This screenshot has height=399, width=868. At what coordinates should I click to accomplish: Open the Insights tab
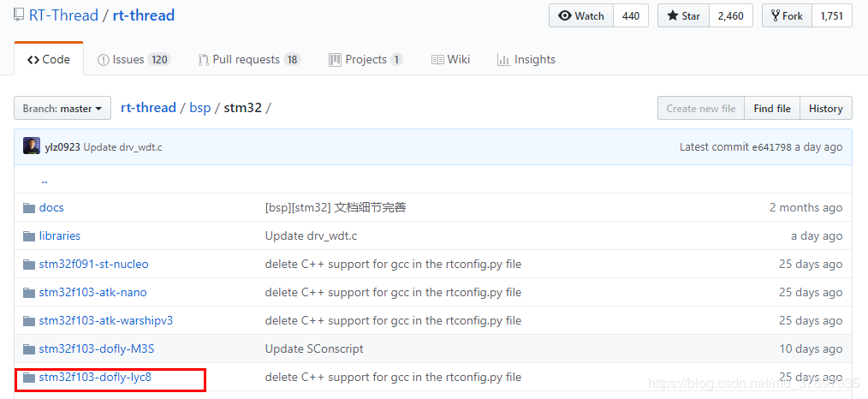click(x=526, y=59)
